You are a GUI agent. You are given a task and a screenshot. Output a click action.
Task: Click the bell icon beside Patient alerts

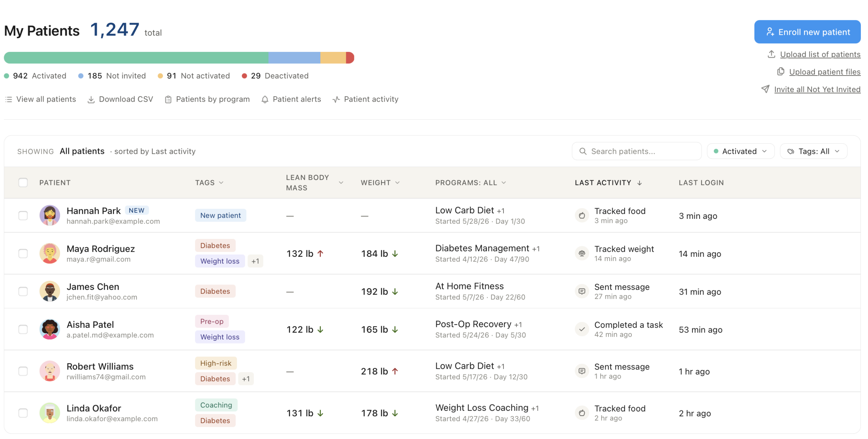265,100
